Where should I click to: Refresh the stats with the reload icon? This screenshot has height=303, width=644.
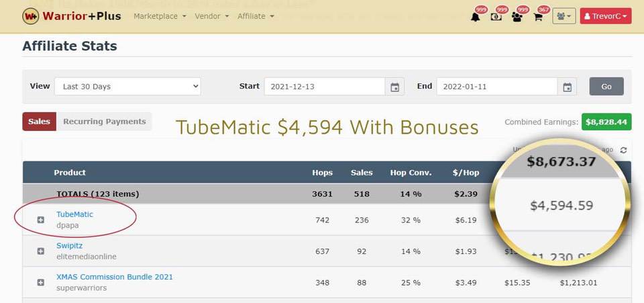click(x=623, y=150)
